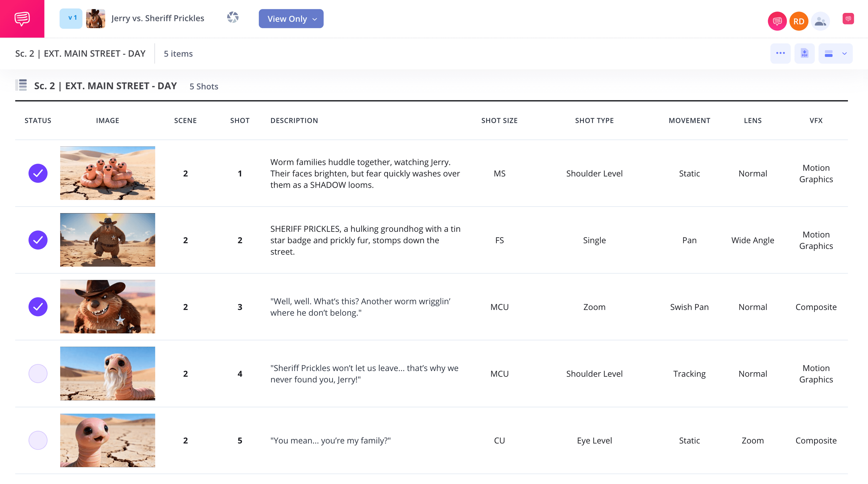Open the camera shutter icon
This screenshot has width=868, height=484.
(x=232, y=17)
